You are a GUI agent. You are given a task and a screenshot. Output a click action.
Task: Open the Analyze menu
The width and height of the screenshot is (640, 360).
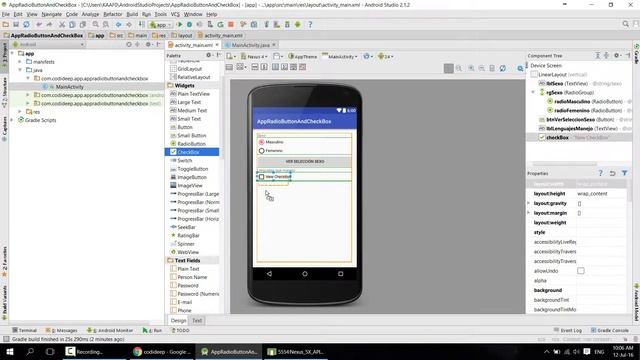pos(90,14)
